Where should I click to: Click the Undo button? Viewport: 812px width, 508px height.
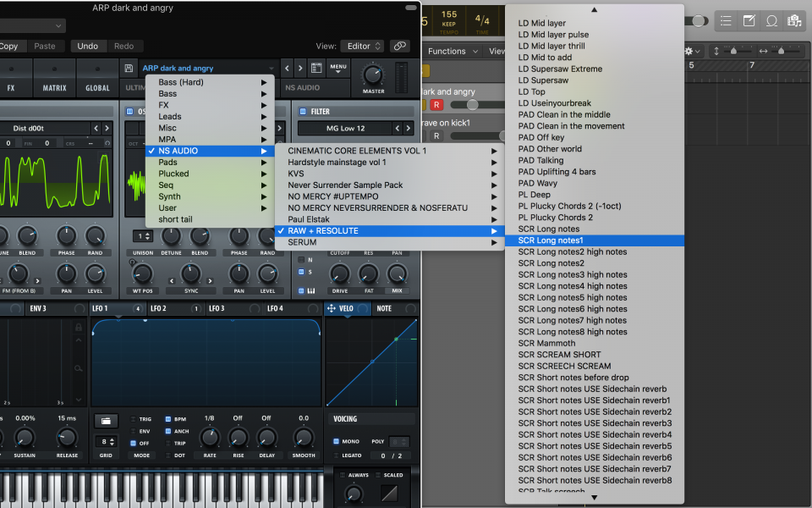(87, 46)
